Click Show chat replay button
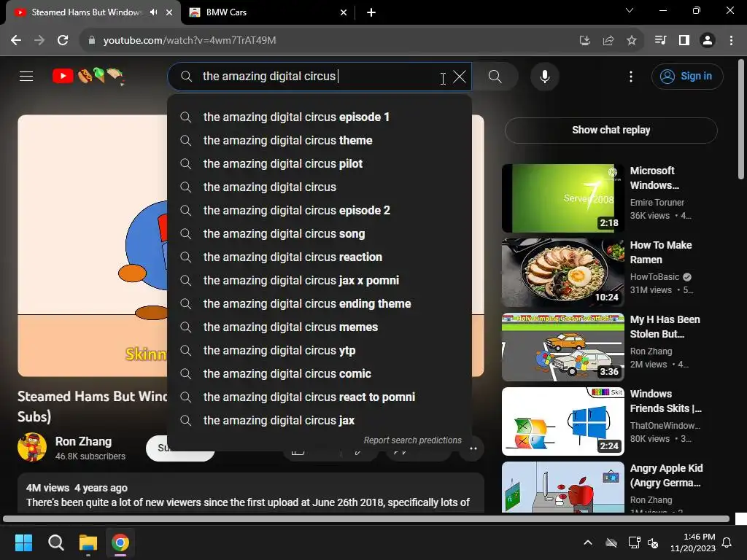The image size is (747, 560). tap(611, 130)
